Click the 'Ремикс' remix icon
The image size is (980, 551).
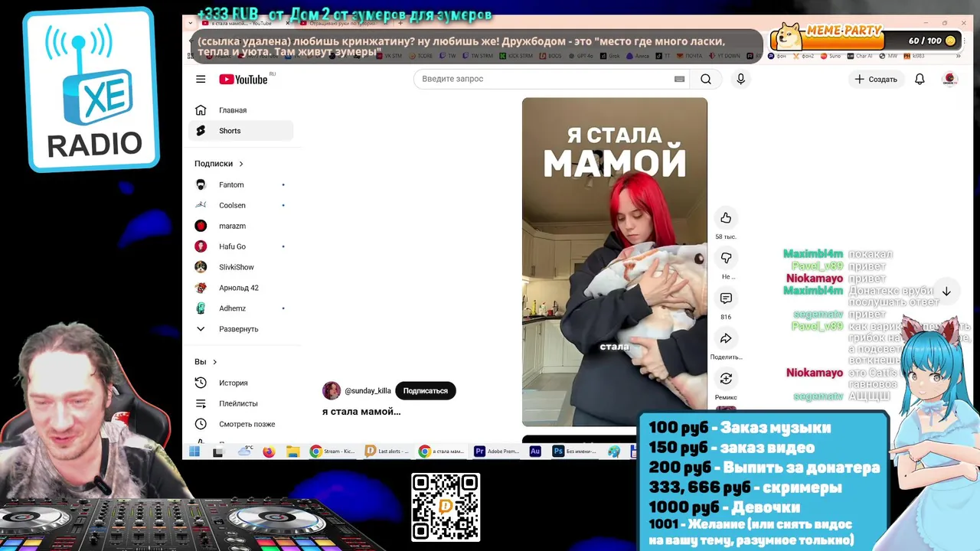pyautogui.click(x=726, y=379)
